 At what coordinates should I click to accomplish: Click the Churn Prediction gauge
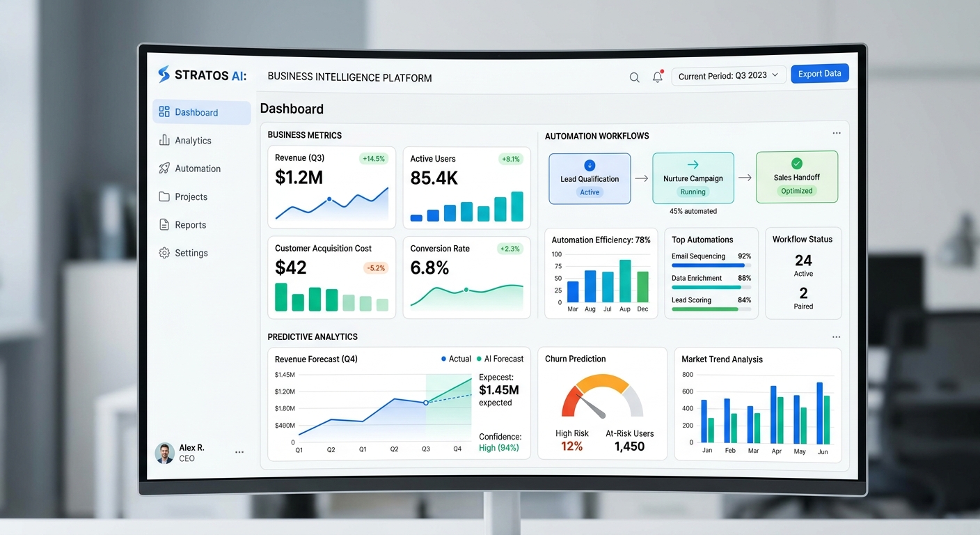click(x=603, y=396)
